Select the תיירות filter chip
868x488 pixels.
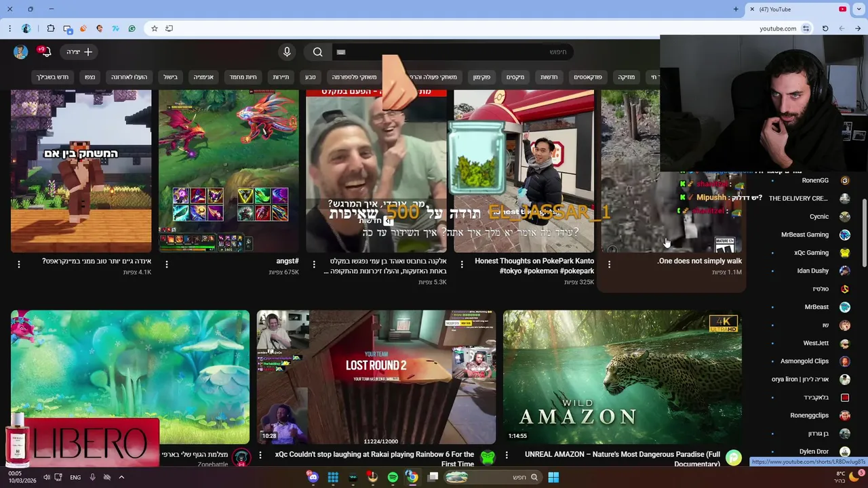click(x=281, y=77)
